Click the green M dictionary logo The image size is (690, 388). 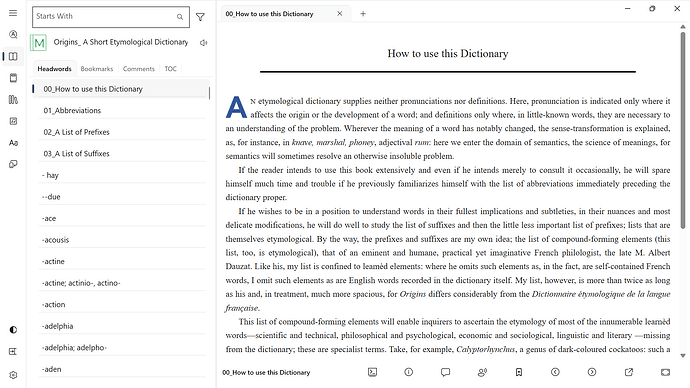(x=39, y=43)
